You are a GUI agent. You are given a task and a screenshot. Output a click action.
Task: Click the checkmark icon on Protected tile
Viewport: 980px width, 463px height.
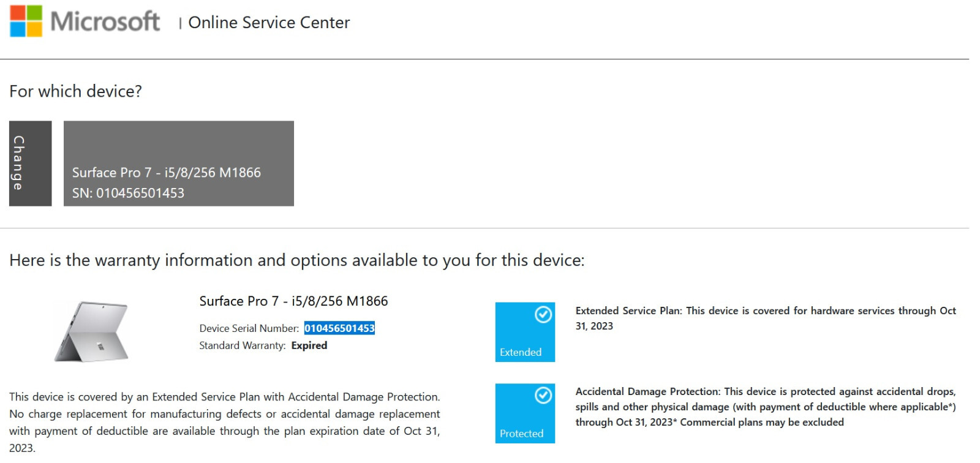pos(543,396)
